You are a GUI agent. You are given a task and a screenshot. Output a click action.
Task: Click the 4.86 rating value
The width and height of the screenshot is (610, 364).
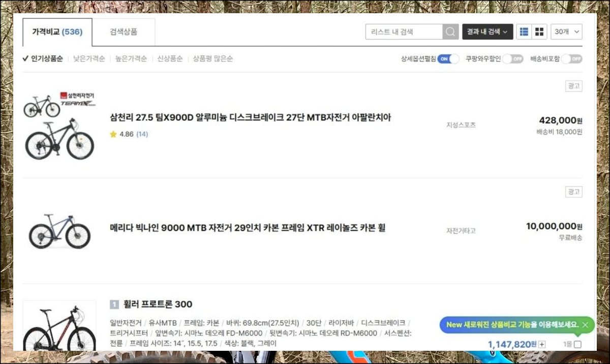pyautogui.click(x=127, y=135)
